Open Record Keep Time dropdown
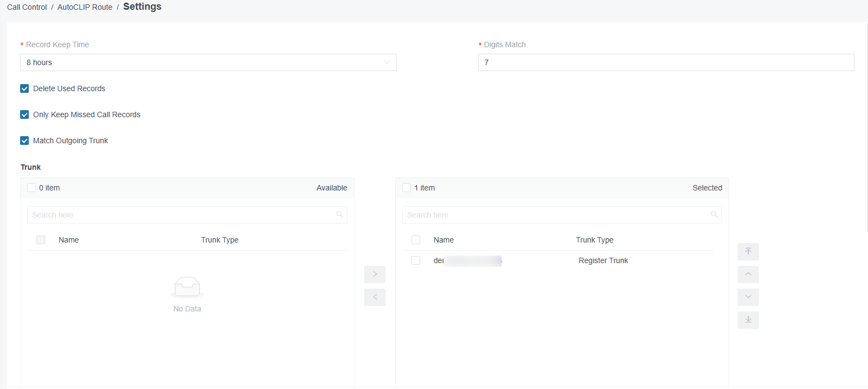The image size is (868, 389). pyautogui.click(x=208, y=62)
